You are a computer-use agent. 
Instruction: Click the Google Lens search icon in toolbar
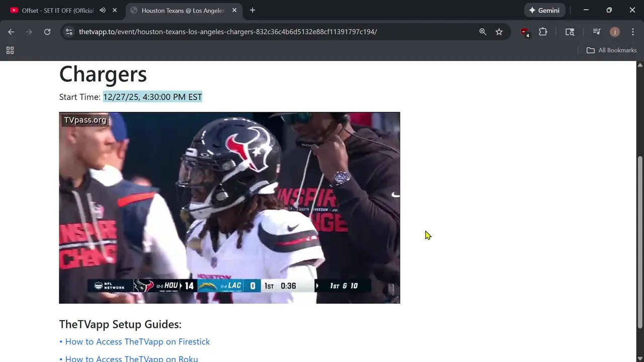tap(570, 32)
